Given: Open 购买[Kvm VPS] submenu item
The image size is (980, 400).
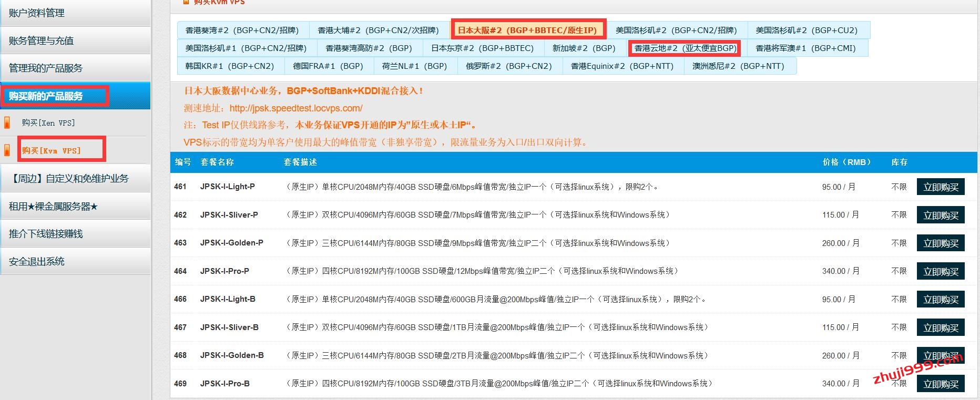Looking at the screenshot, I should 52,151.
